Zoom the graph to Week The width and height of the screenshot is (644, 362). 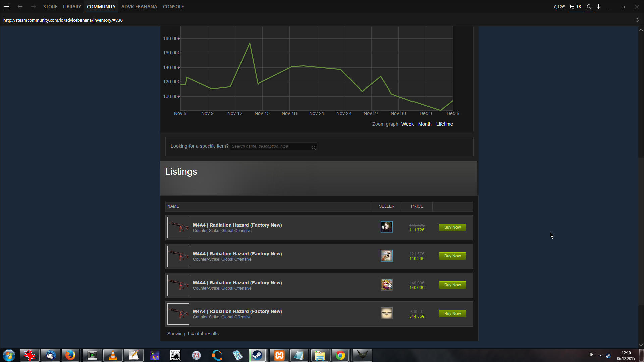[407, 124]
